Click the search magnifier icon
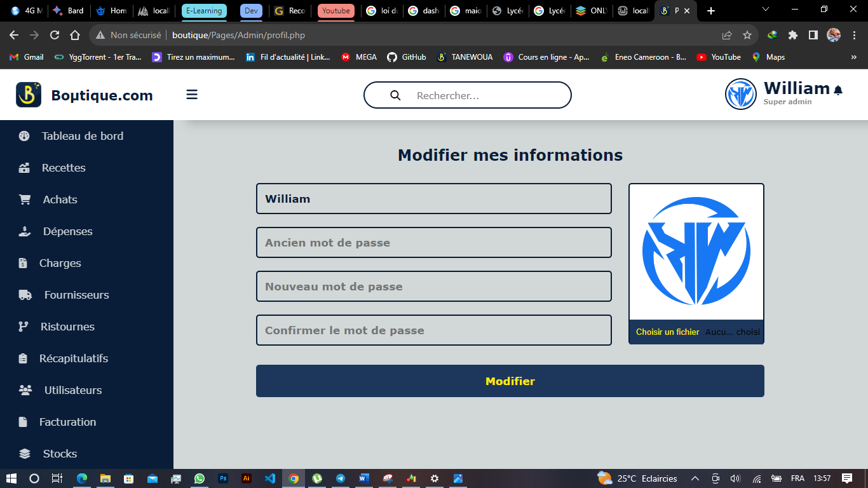 [395, 95]
